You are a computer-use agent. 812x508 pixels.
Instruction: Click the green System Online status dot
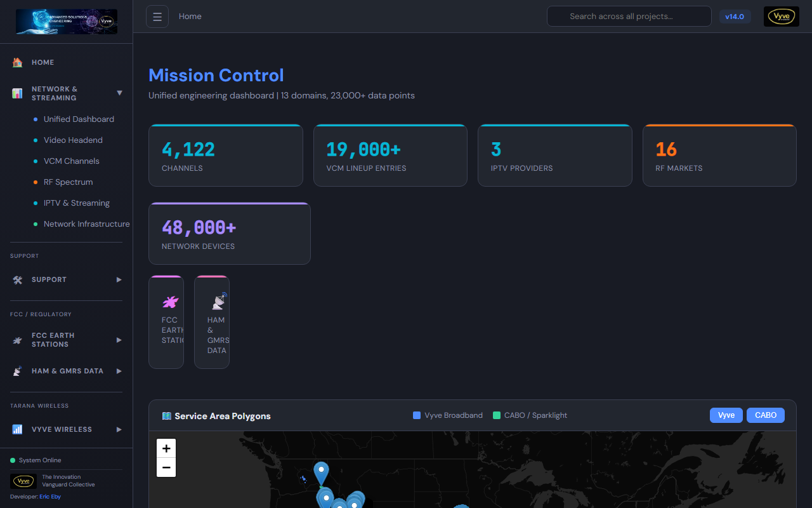[x=13, y=460]
